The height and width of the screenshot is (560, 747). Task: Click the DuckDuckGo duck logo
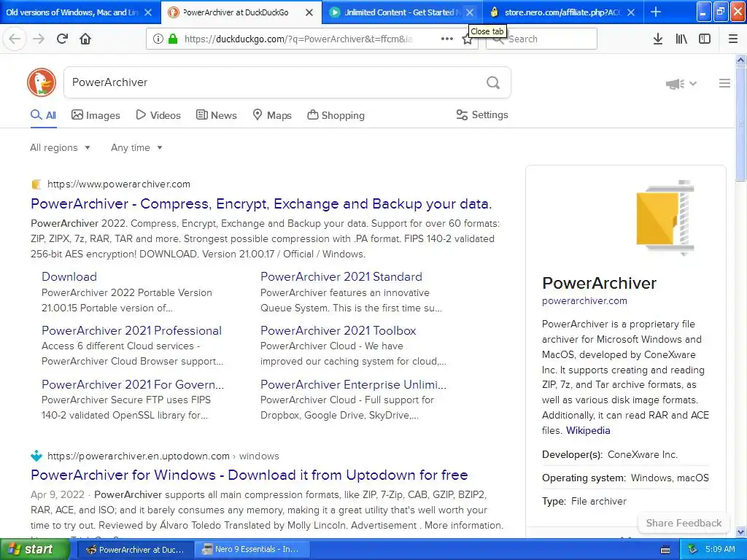point(42,82)
